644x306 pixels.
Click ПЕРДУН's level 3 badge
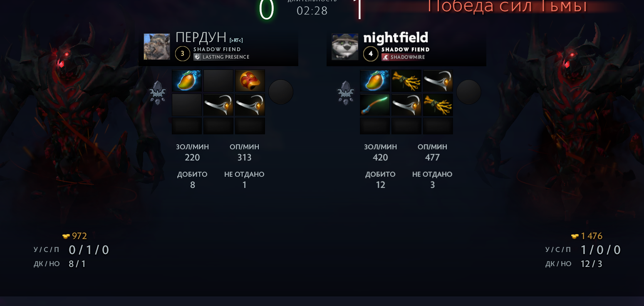click(183, 54)
